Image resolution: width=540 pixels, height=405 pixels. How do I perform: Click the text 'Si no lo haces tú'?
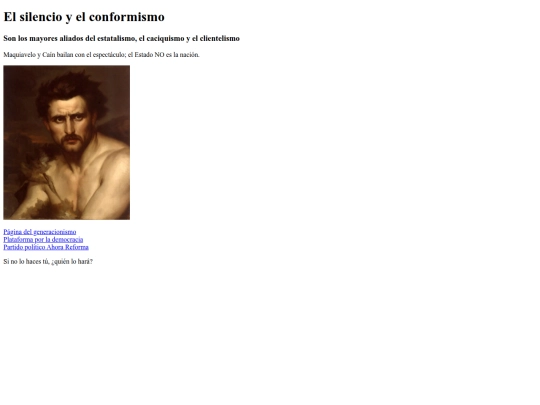(26, 261)
